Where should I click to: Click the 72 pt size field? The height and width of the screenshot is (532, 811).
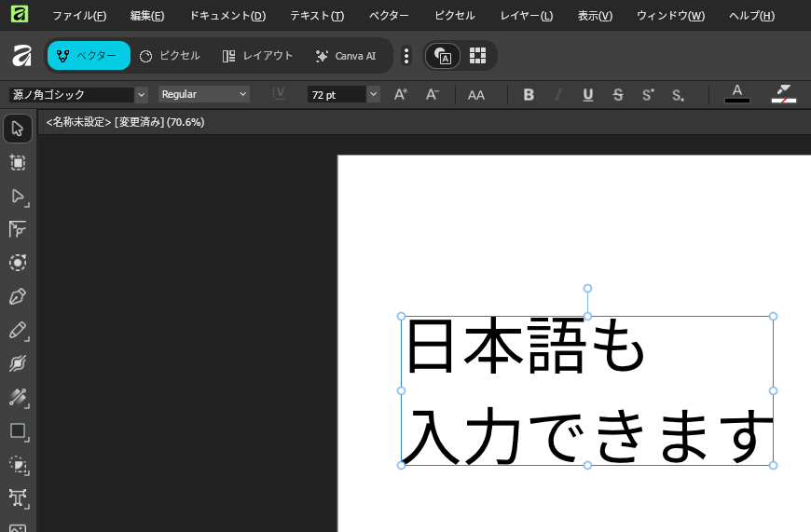point(337,95)
